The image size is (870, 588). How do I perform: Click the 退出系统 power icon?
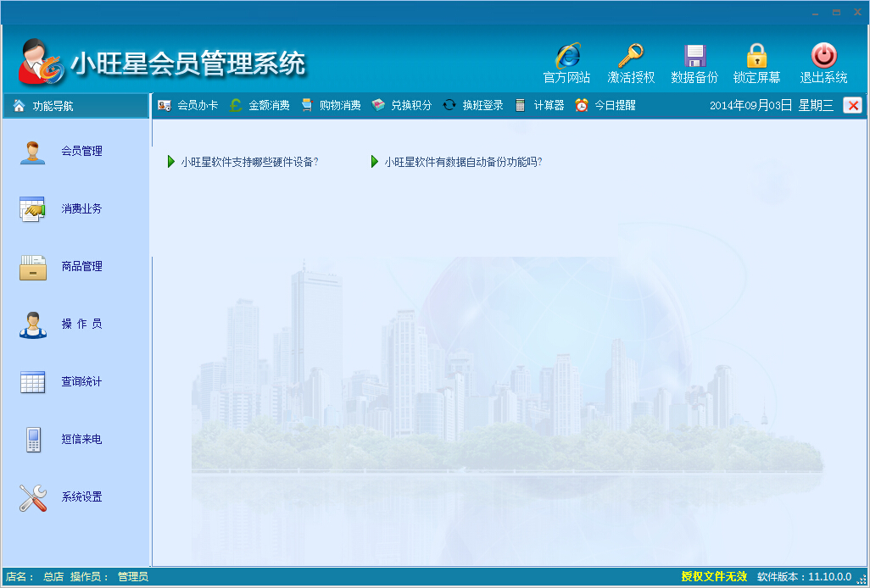pyautogui.click(x=824, y=55)
